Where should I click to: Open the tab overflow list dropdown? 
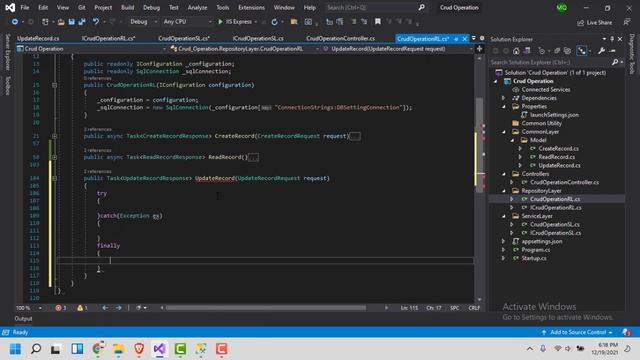[x=473, y=38]
